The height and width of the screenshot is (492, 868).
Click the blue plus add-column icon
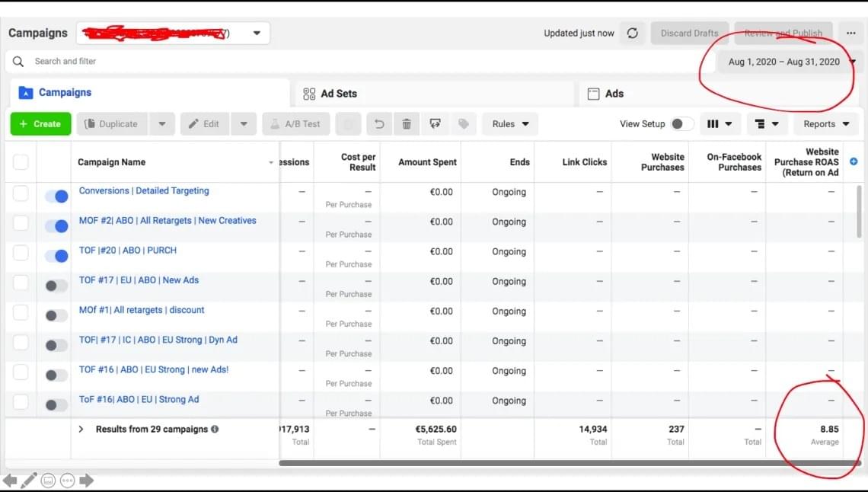(854, 161)
